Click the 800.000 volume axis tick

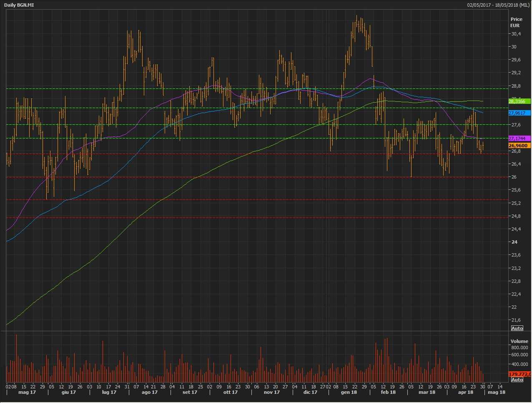pos(519,348)
